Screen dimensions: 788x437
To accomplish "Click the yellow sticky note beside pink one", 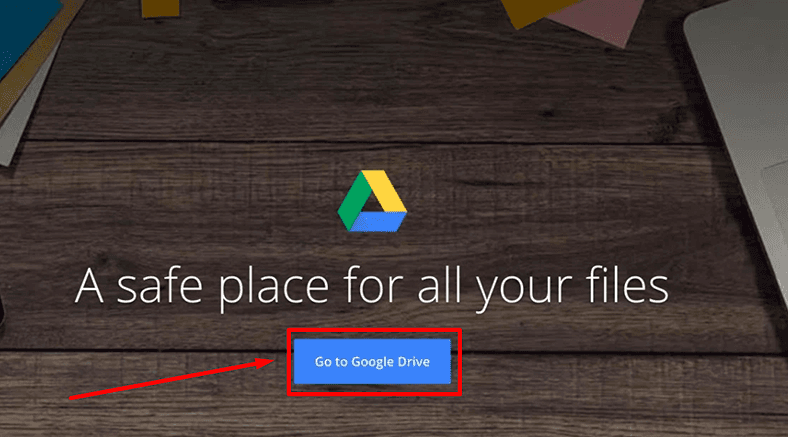I will 538,10.
